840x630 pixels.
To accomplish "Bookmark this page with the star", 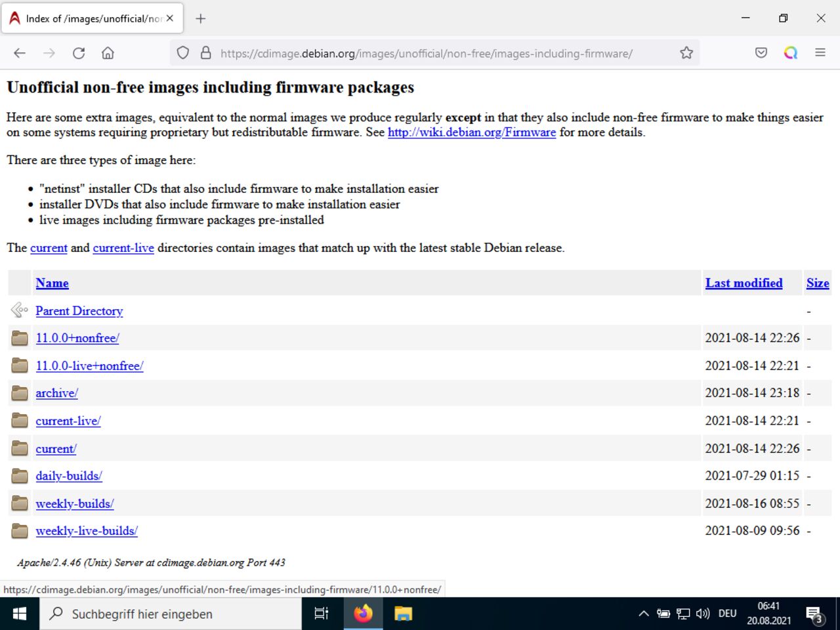I will 686,53.
